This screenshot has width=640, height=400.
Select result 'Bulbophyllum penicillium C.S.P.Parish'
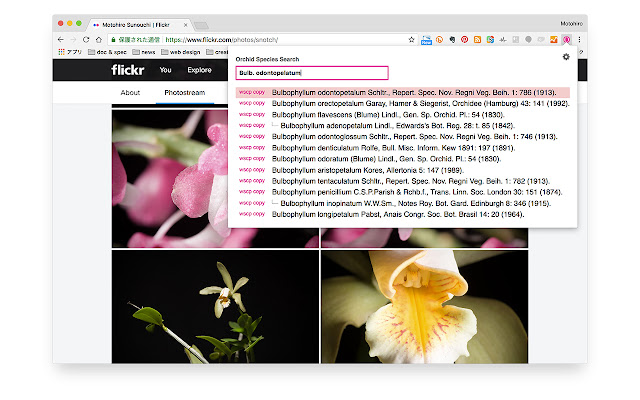point(417,192)
